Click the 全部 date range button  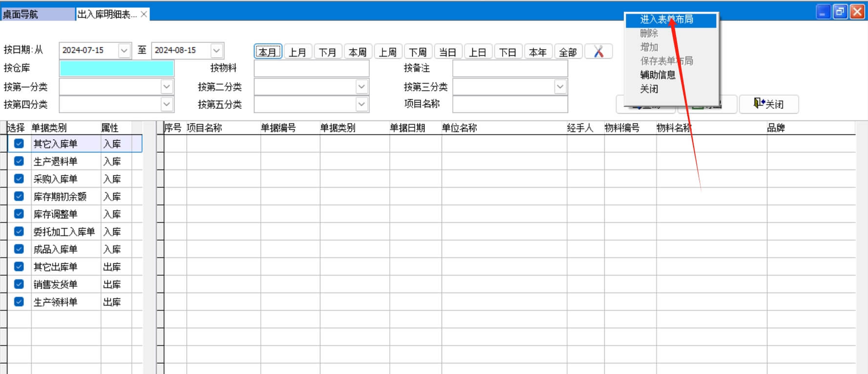click(x=568, y=52)
